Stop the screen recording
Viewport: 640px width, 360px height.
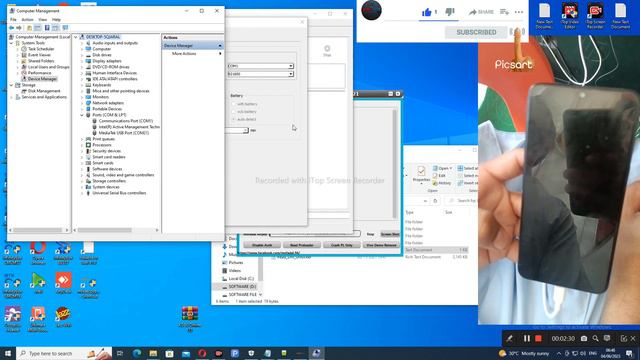(538, 338)
